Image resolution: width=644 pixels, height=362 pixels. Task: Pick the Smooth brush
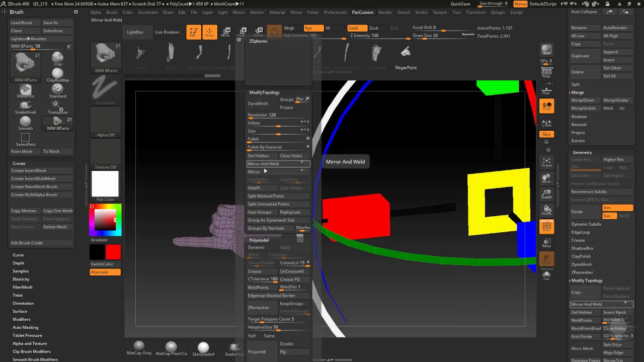pos(25,121)
